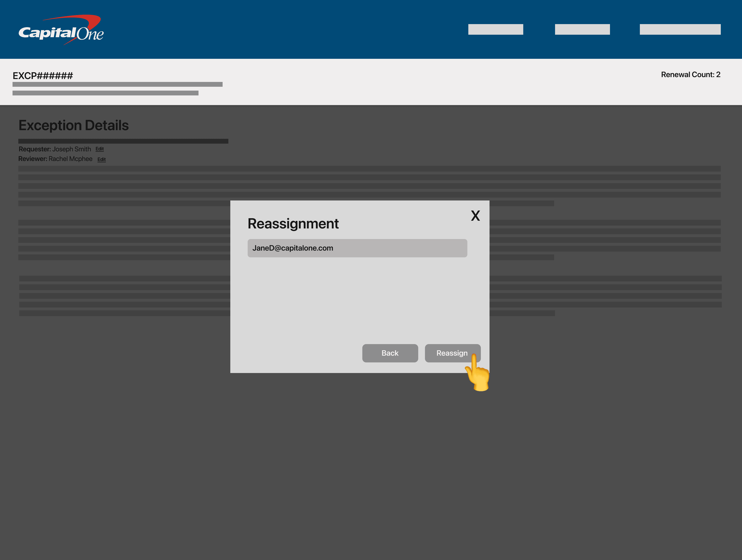The height and width of the screenshot is (560, 742).
Task: Click the Reassign button
Action: (453, 353)
